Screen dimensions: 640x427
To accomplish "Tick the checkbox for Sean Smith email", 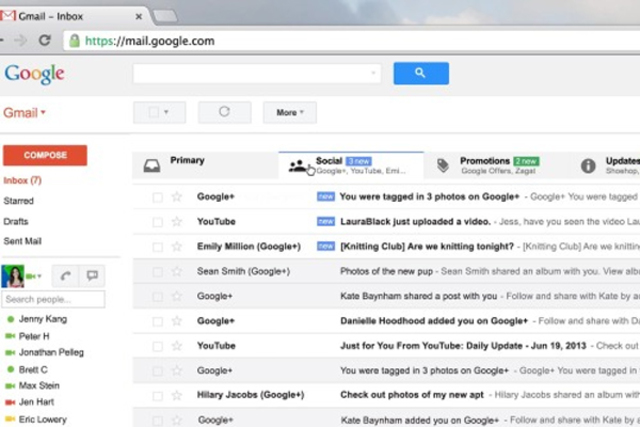I will 157,272.
